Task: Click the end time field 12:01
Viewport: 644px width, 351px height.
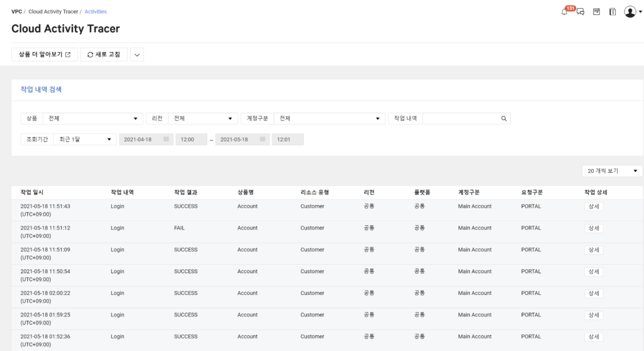Action: click(x=287, y=140)
